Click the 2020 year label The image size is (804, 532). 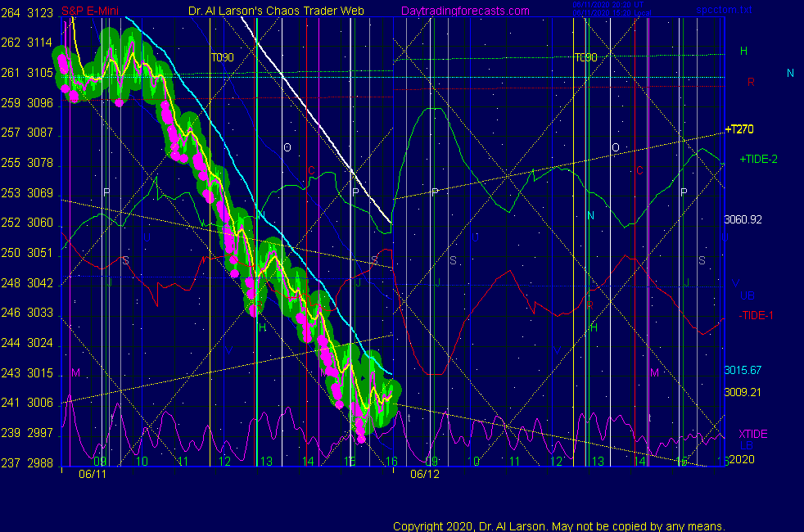pyautogui.click(x=742, y=459)
